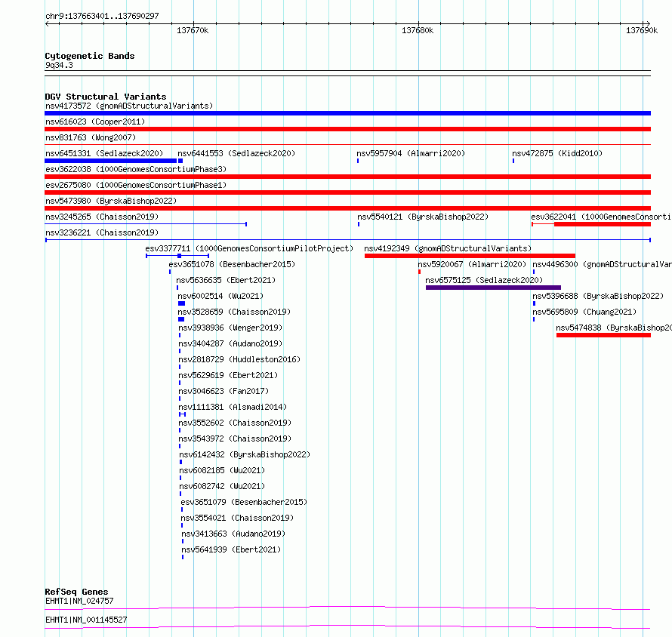This screenshot has height=637, width=672.
Task: Open the nsv831763 (Wong2007) variant
Action: click(91, 137)
